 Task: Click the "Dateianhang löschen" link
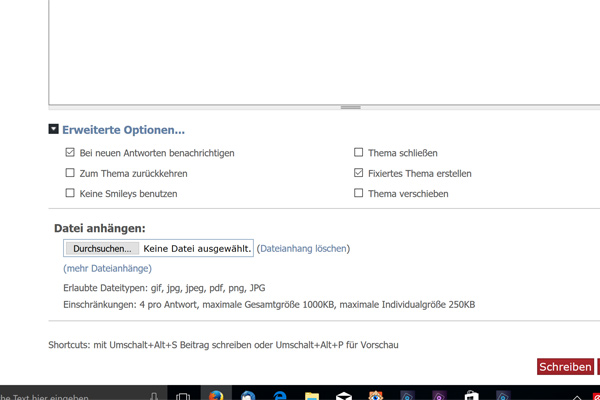click(303, 248)
